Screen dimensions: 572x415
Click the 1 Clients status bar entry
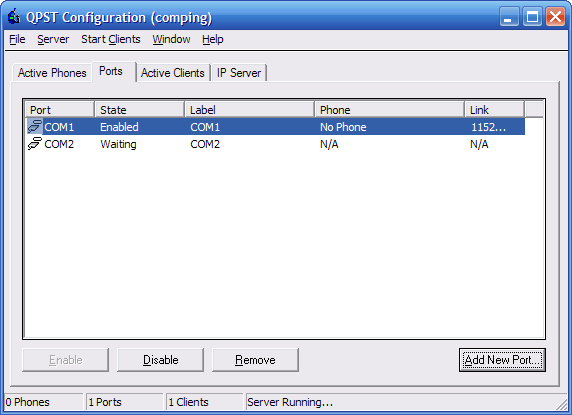(204, 402)
